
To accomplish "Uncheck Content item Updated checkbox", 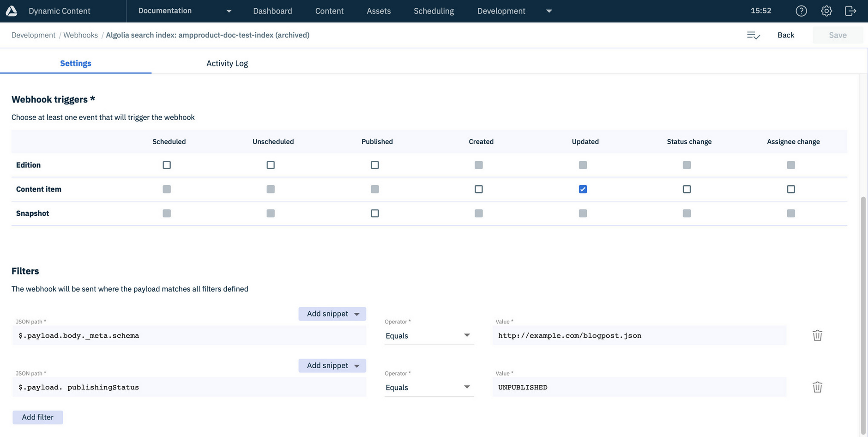I will (x=583, y=189).
